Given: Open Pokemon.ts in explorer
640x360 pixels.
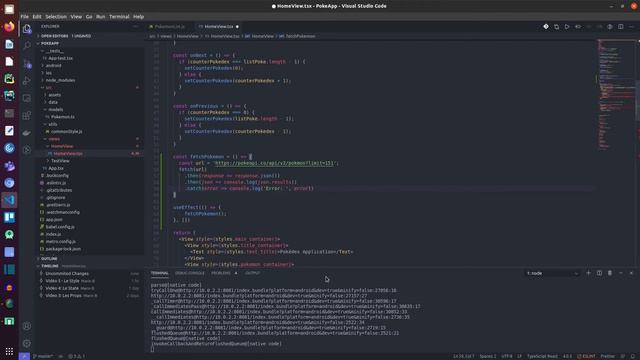Looking at the screenshot, I should click(x=62, y=117).
